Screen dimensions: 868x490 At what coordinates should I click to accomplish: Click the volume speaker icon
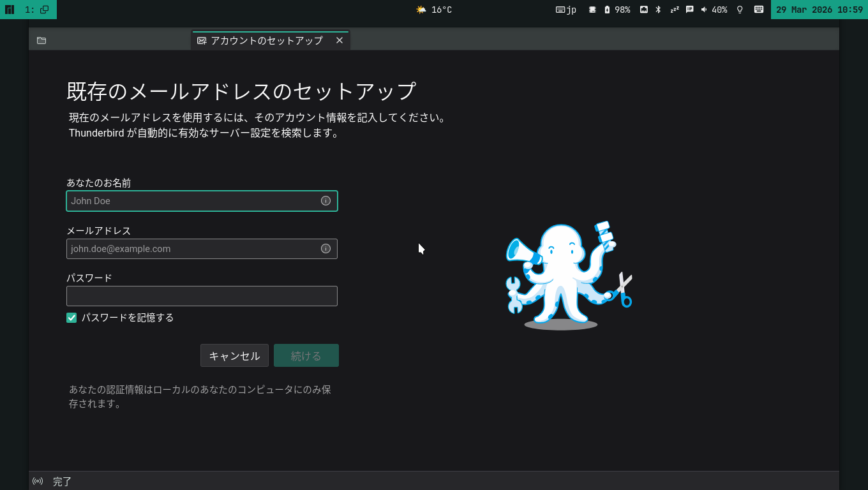[704, 10]
